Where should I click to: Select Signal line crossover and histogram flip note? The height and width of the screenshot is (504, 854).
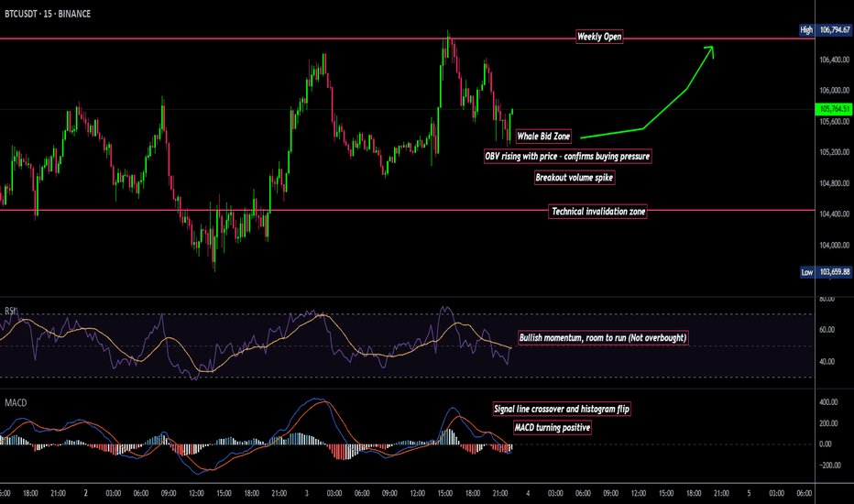(x=562, y=410)
